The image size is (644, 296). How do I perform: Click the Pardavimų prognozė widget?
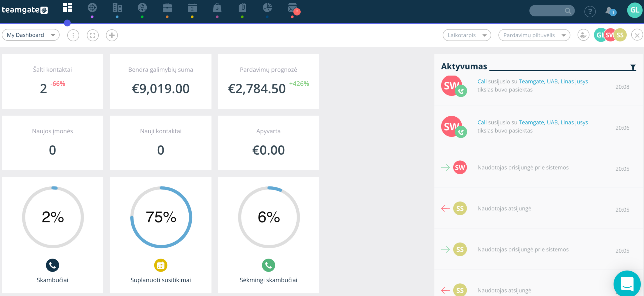268,81
